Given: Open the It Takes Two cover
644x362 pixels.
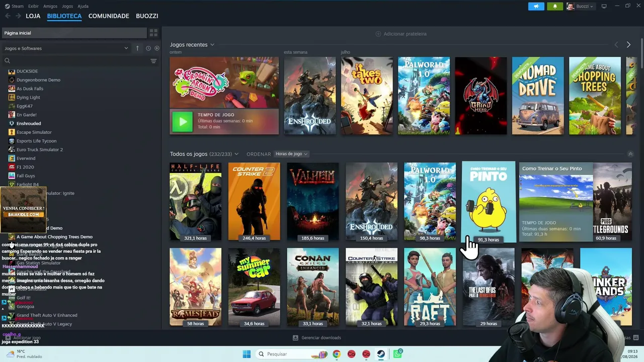Looking at the screenshot, I should coord(367,96).
